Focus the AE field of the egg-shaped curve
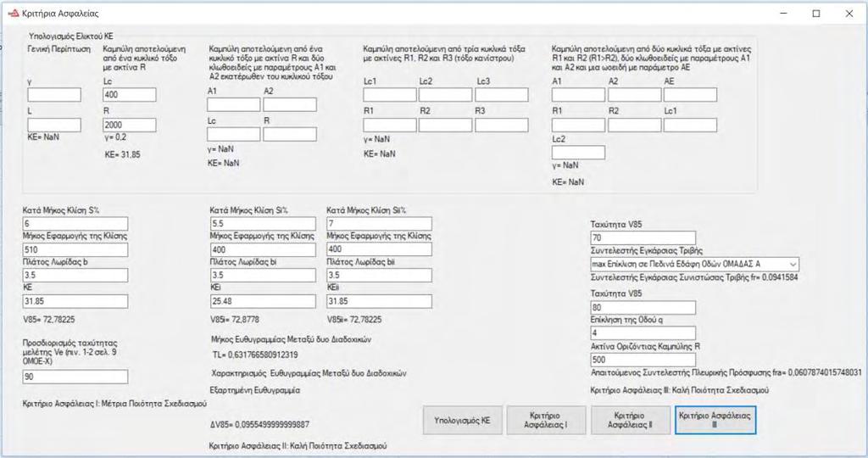Viewport: 868px width, 458px height. point(690,95)
